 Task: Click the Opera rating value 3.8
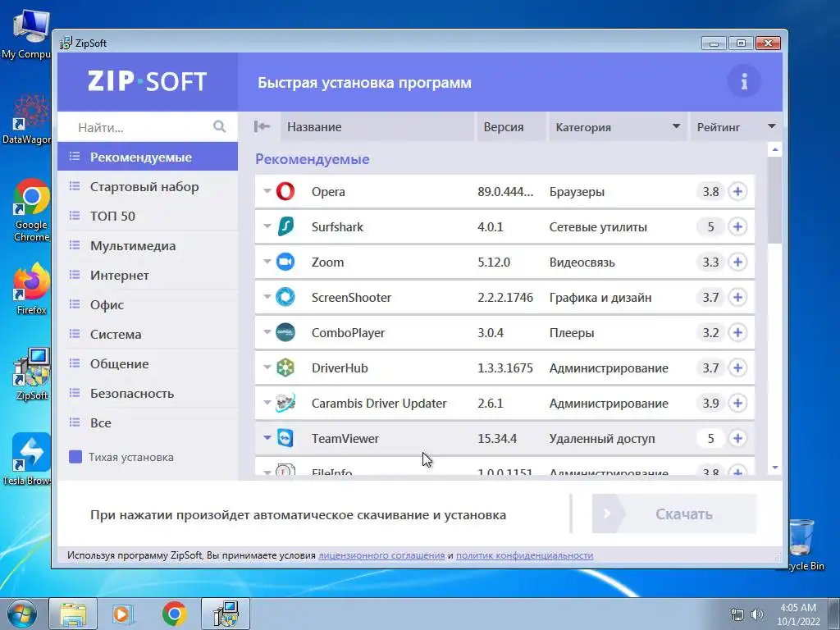click(x=710, y=191)
